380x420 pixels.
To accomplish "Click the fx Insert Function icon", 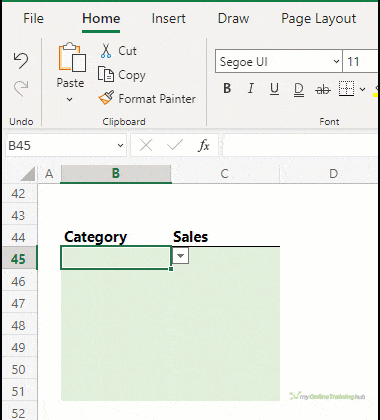I will (x=204, y=145).
